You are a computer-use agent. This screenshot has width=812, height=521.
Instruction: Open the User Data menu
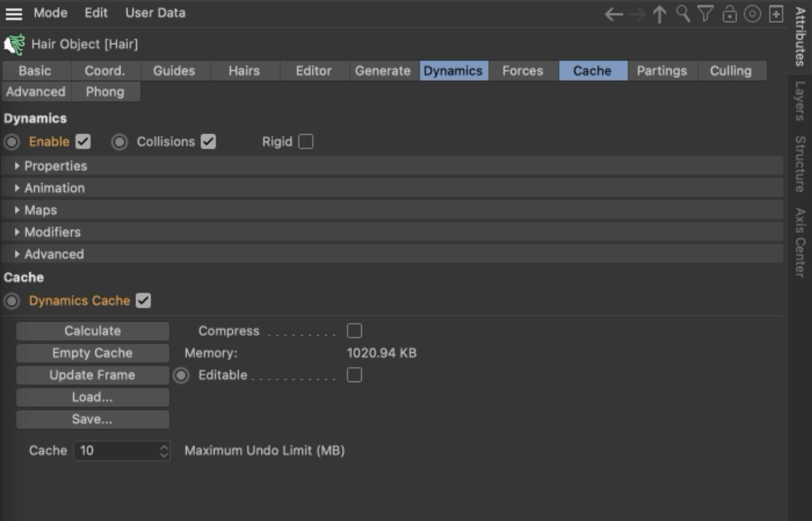(x=155, y=13)
